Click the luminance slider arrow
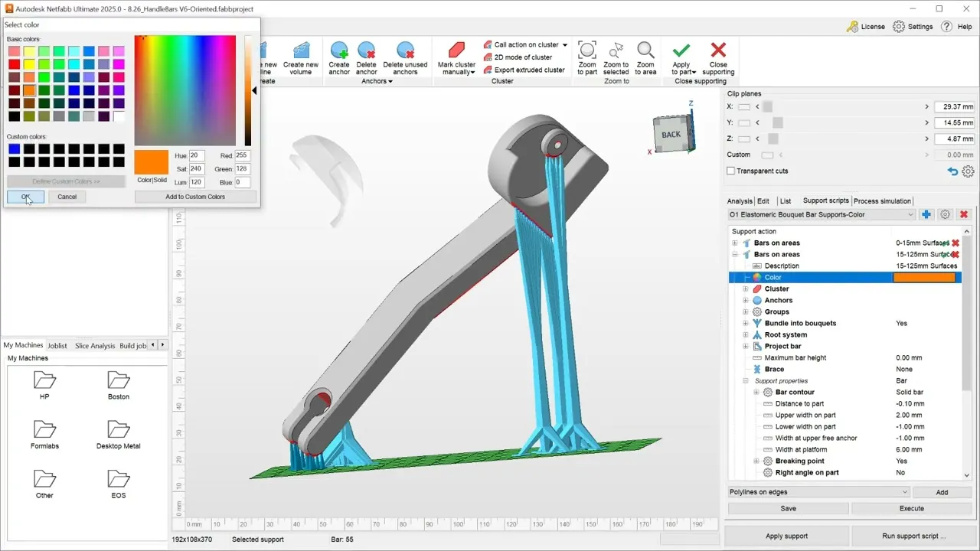 click(255, 90)
